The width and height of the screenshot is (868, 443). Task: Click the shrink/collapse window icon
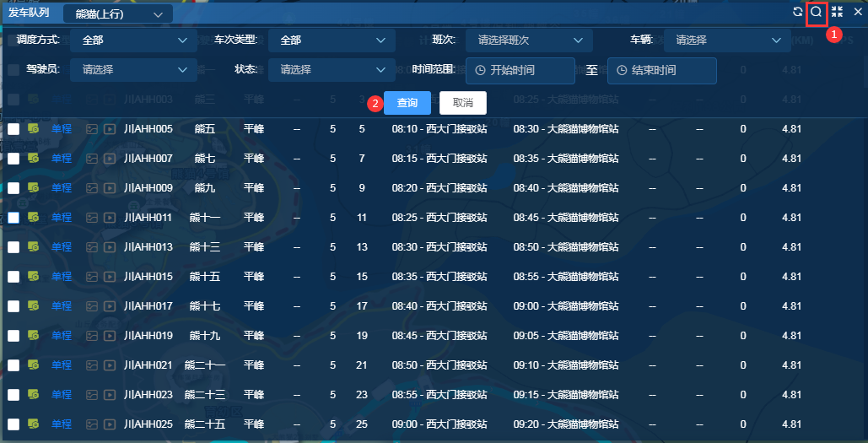coord(837,12)
